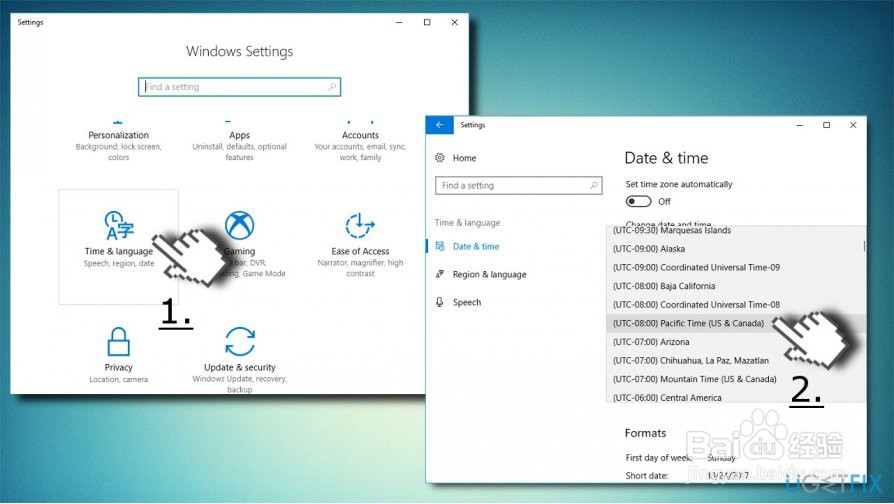Maximize the Date & time Settings window
The image size is (894, 504).
tap(827, 125)
